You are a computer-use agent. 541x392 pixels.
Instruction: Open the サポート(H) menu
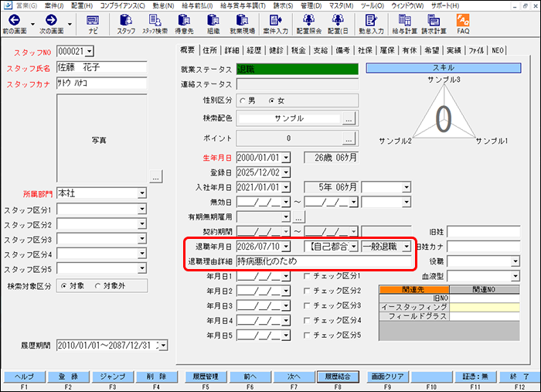tap(445, 5)
